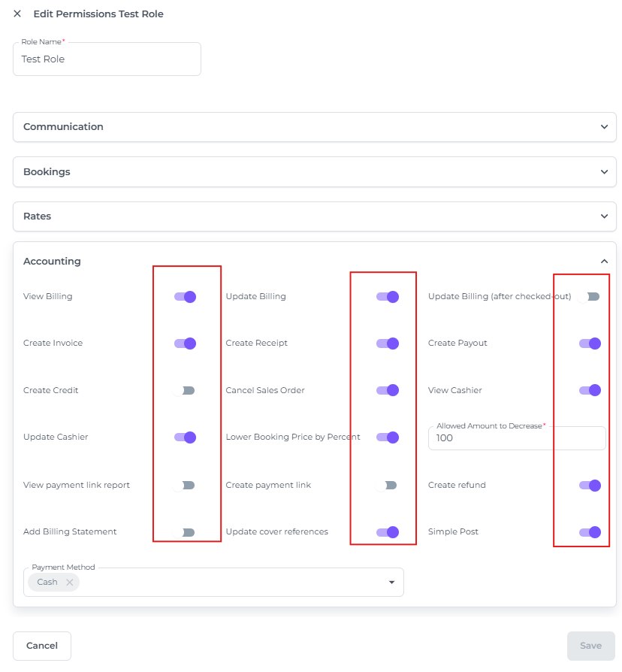Image resolution: width=622 pixels, height=672 pixels.
Task: Enable View payment link report toggle
Action: [x=185, y=486]
